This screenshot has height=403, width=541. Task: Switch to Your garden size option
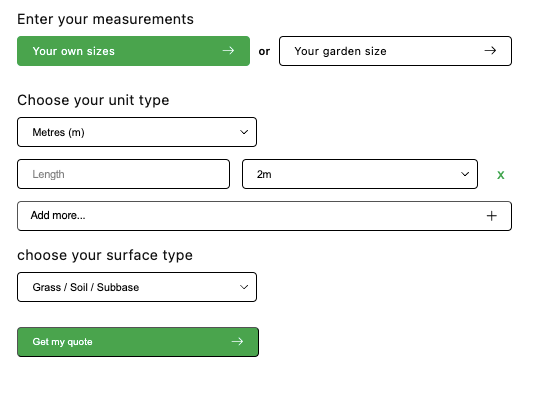coord(395,51)
